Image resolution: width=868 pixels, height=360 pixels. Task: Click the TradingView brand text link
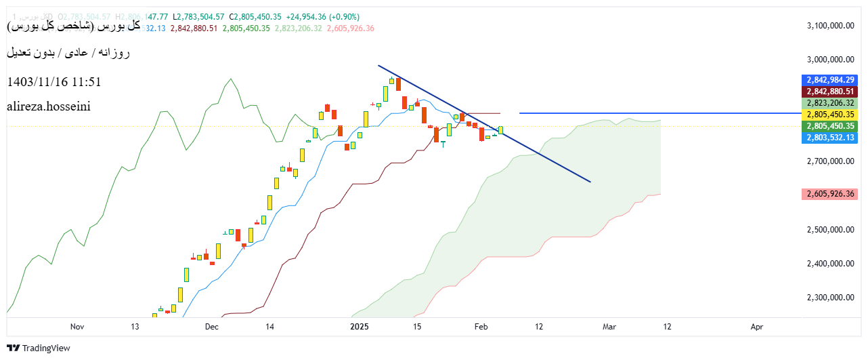click(x=46, y=348)
